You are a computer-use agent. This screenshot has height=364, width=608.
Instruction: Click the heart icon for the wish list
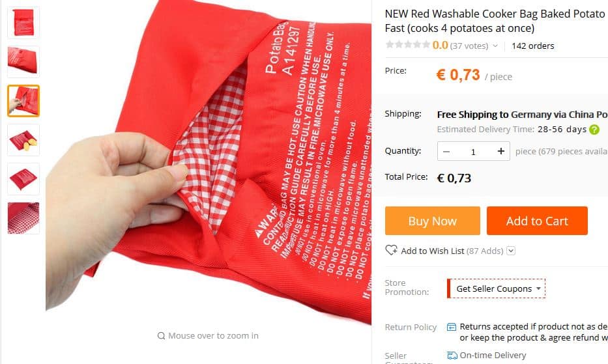pyautogui.click(x=391, y=250)
